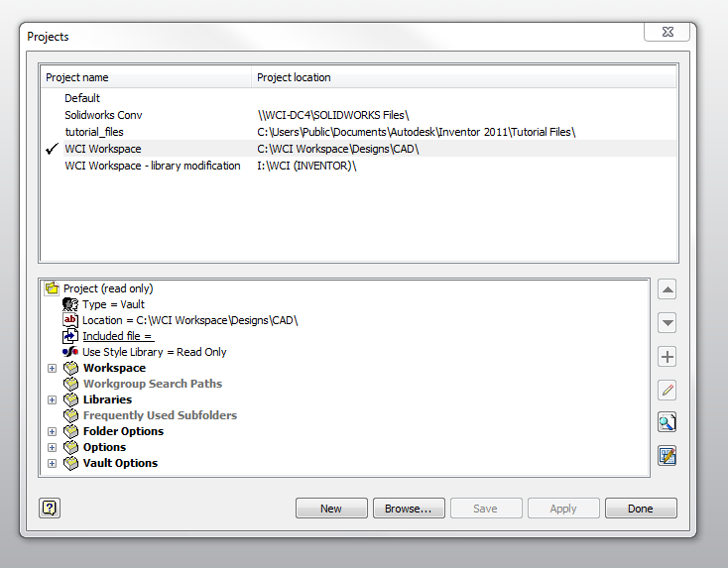
Task: Click the Workgroup Search Paths folder icon
Action: [x=71, y=384]
